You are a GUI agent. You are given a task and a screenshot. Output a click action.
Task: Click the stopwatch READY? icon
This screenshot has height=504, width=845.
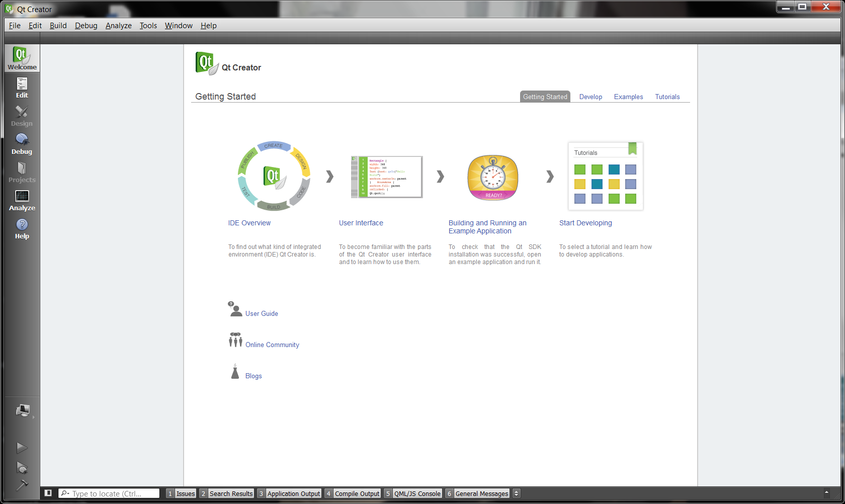(493, 177)
